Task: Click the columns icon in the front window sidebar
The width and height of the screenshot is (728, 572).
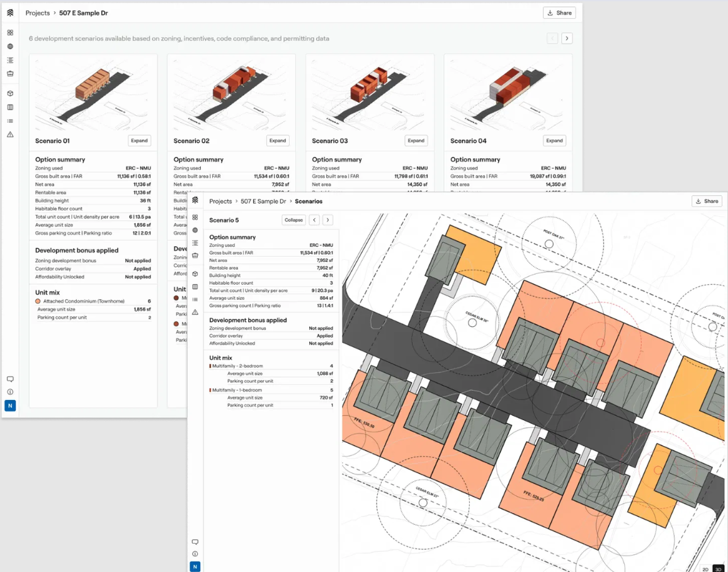Action: [195, 287]
